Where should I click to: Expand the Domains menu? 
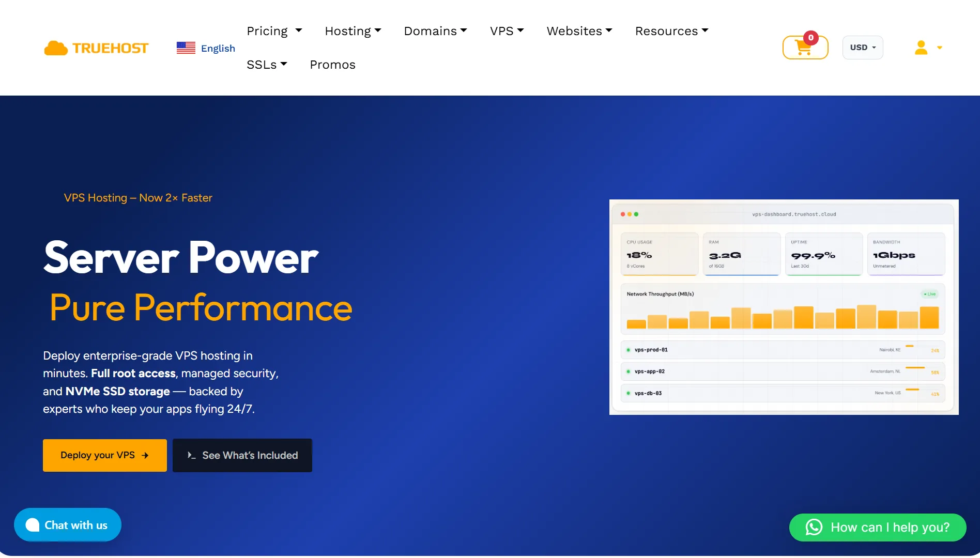click(436, 31)
